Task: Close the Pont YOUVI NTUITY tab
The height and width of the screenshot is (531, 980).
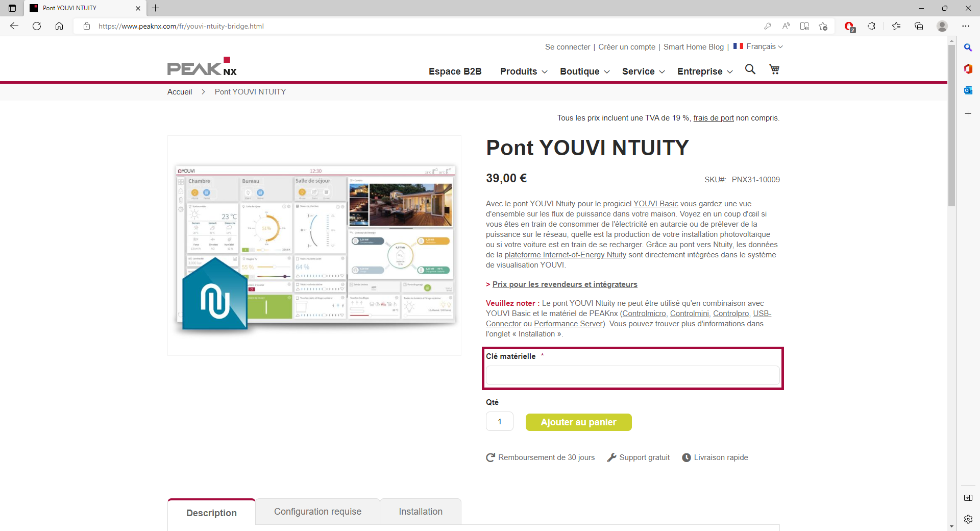Action: (x=138, y=8)
